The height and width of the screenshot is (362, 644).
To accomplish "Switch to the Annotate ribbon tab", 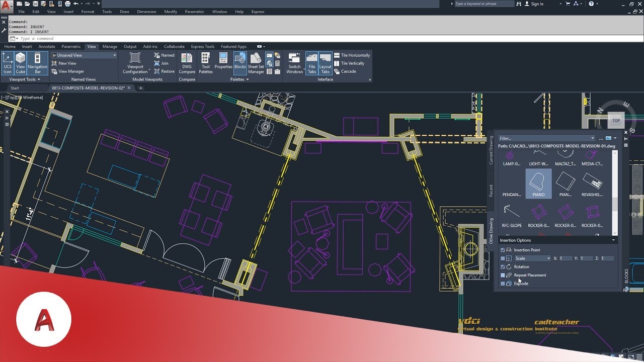I will tap(47, 47).
